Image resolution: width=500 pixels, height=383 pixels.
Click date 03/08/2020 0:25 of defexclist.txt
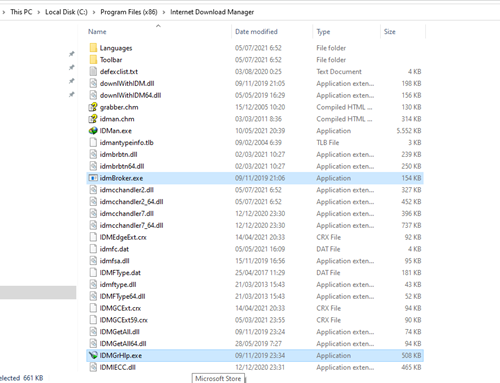(x=258, y=71)
